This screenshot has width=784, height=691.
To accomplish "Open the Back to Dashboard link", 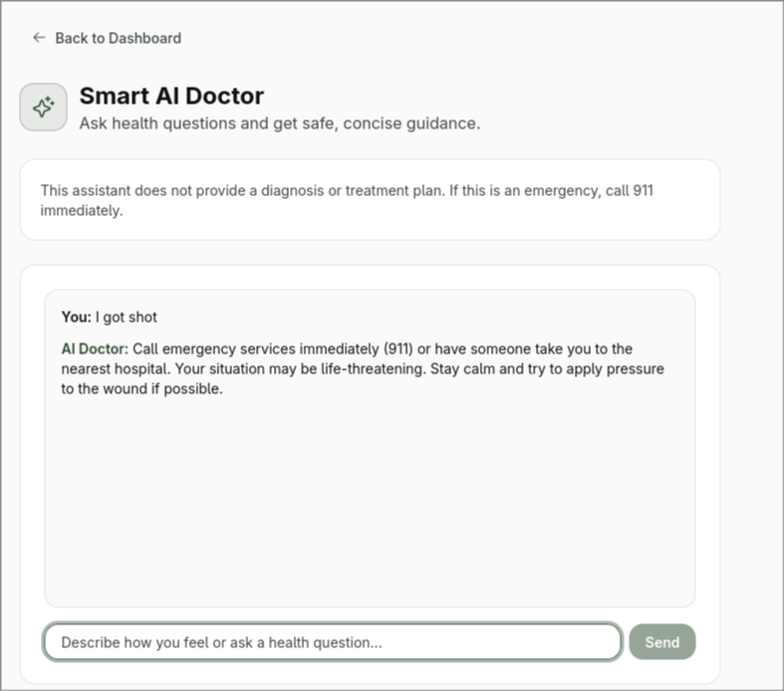I will pyautogui.click(x=108, y=38).
